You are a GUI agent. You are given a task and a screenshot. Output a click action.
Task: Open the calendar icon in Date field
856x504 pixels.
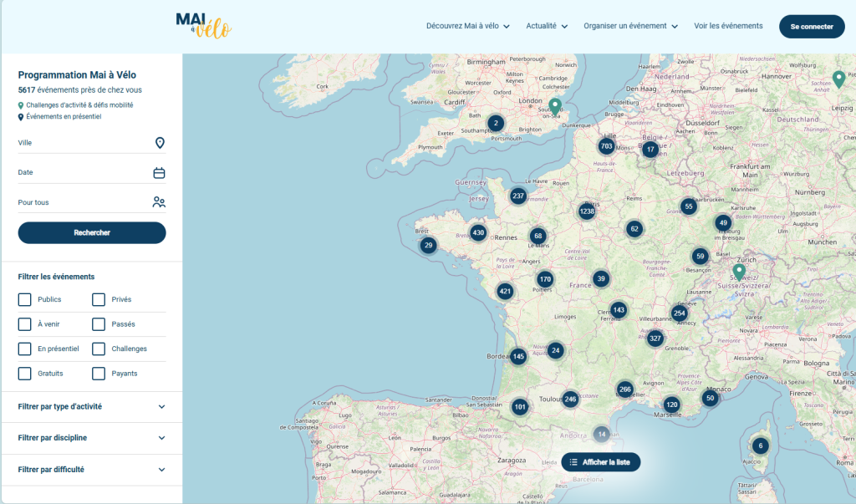pyautogui.click(x=159, y=172)
